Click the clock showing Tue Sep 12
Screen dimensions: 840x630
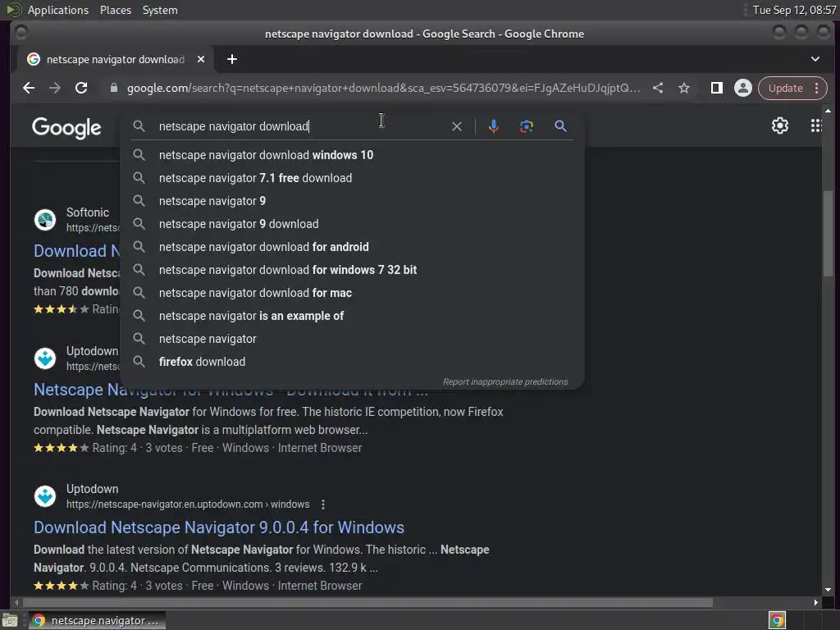(x=794, y=10)
